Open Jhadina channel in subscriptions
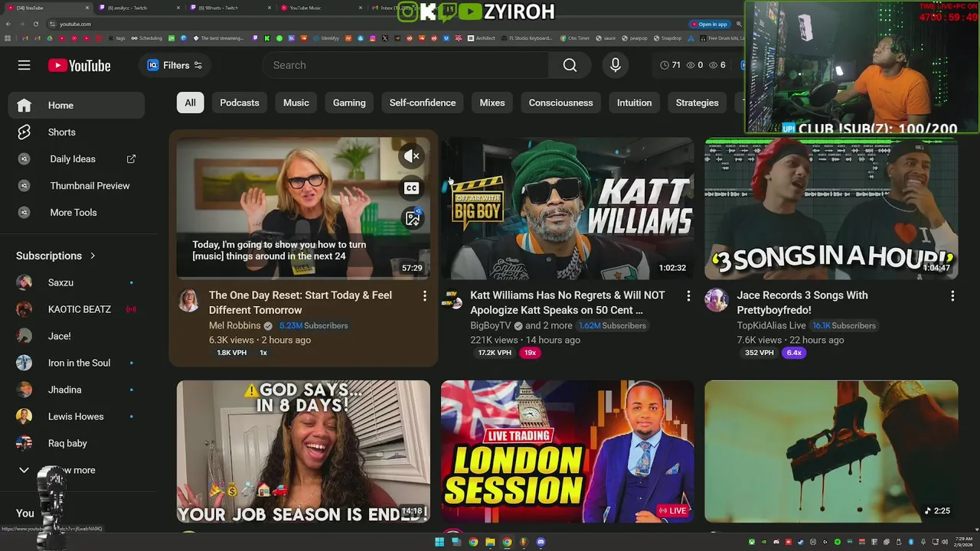980x551 pixels. 76,390
